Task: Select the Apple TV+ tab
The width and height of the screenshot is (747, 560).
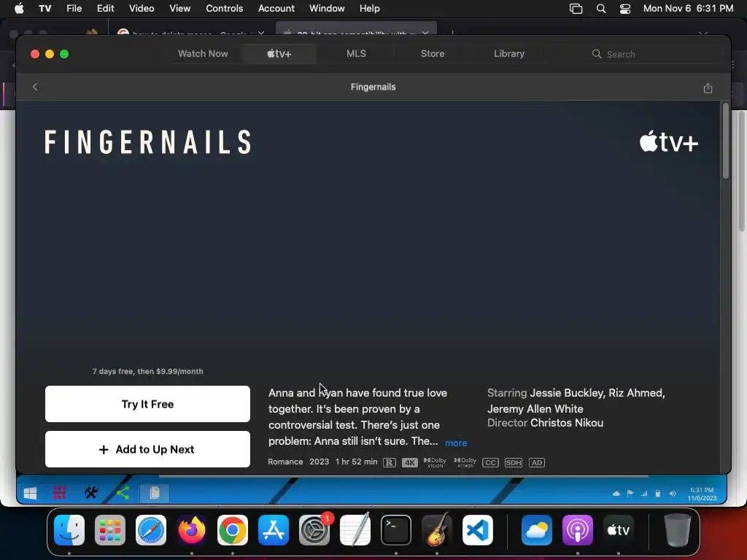Action: [x=279, y=54]
